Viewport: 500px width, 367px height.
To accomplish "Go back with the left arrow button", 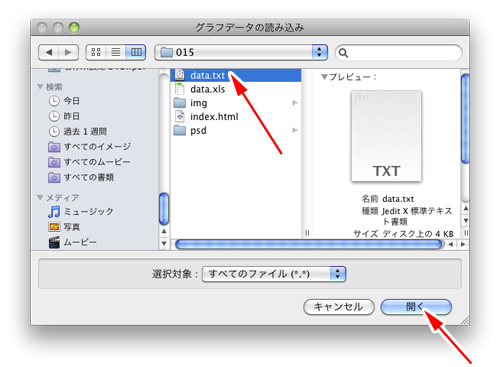I will (x=49, y=52).
